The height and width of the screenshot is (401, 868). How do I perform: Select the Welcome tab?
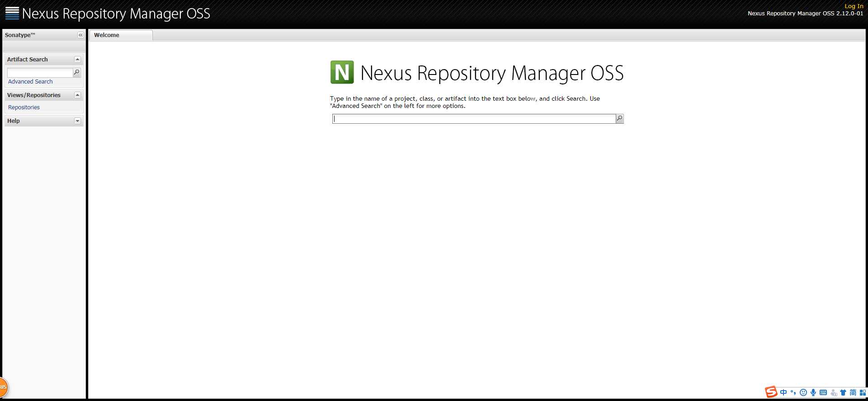(121, 35)
